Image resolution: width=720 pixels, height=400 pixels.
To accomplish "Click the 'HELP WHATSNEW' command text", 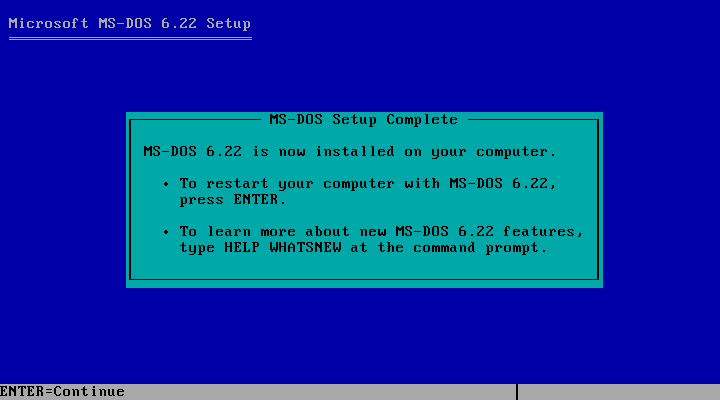I will 283,248.
